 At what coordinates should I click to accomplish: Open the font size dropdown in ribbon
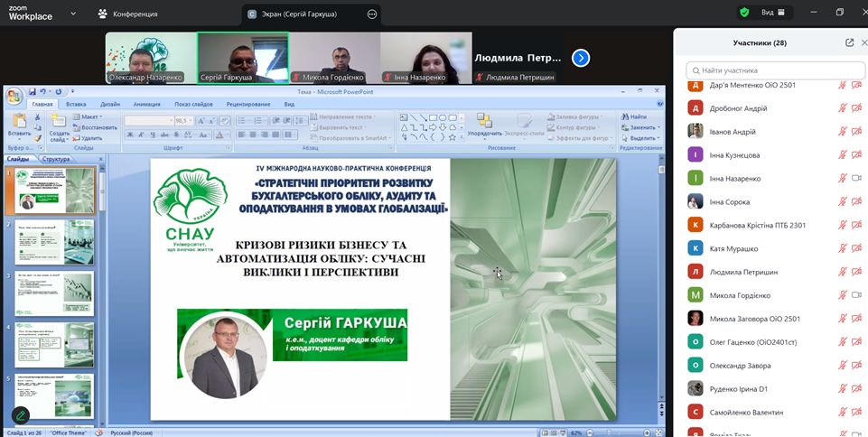(191, 120)
